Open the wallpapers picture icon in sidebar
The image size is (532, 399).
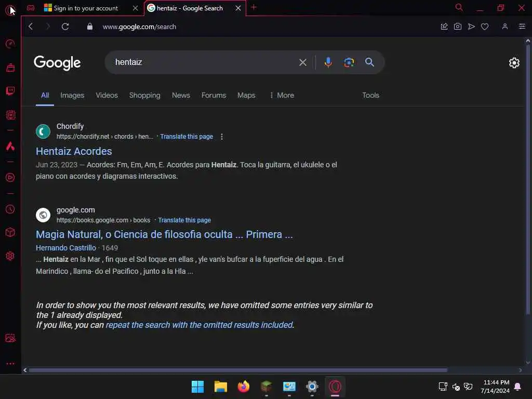coord(10,338)
